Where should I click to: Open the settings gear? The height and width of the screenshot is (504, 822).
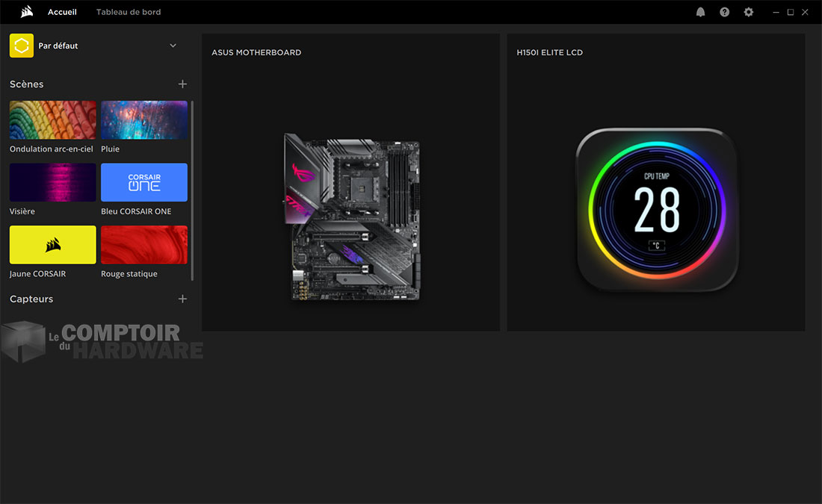coord(749,12)
